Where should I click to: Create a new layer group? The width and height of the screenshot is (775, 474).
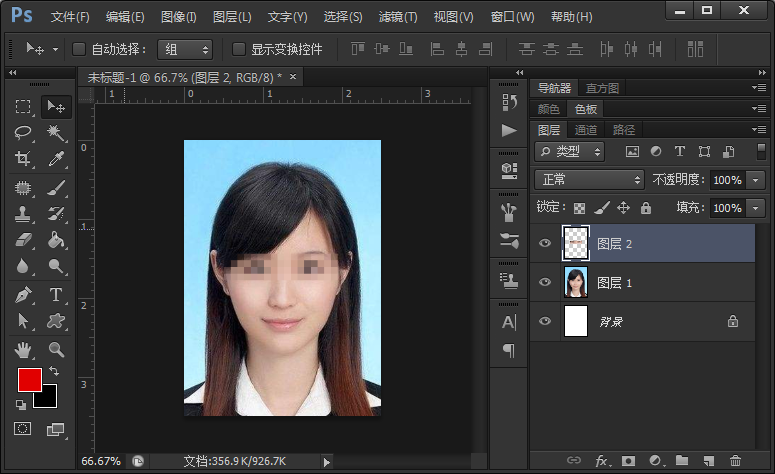point(682,461)
